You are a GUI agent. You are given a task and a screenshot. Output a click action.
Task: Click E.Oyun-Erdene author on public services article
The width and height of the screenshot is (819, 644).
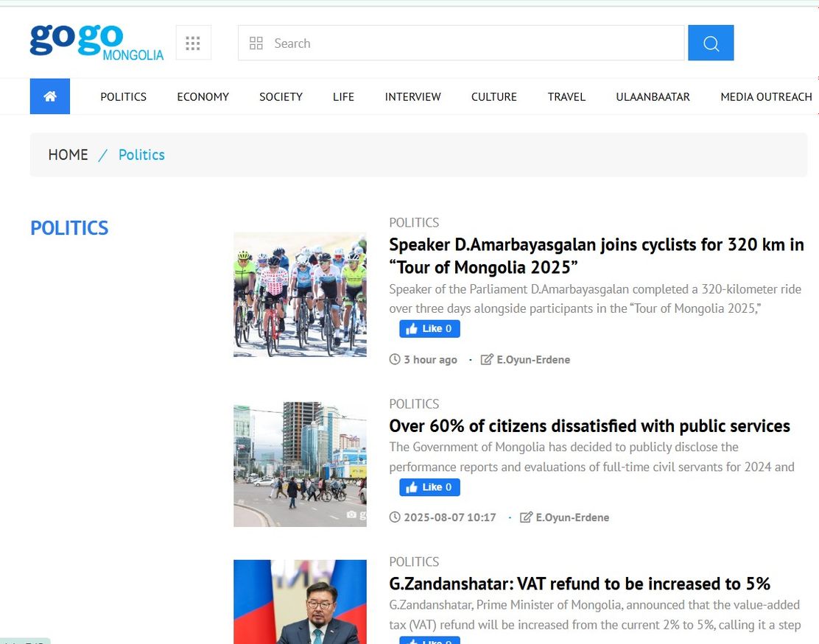[572, 517]
